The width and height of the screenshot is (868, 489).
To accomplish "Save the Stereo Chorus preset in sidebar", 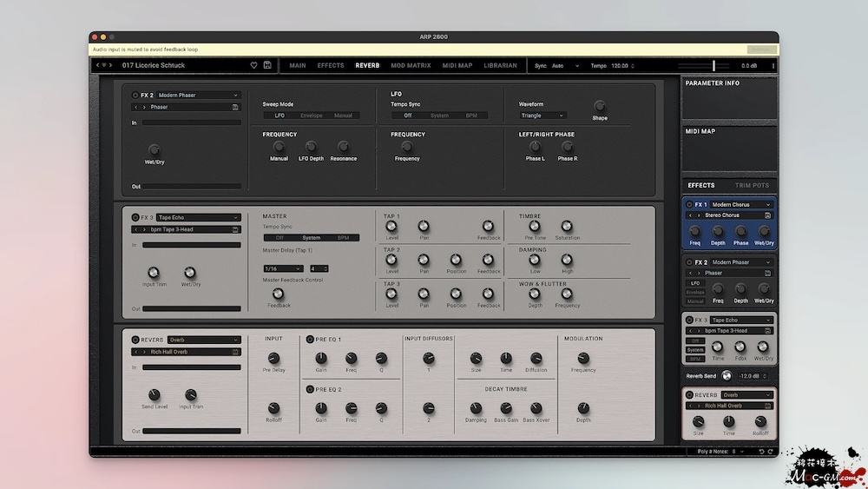I will [768, 215].
